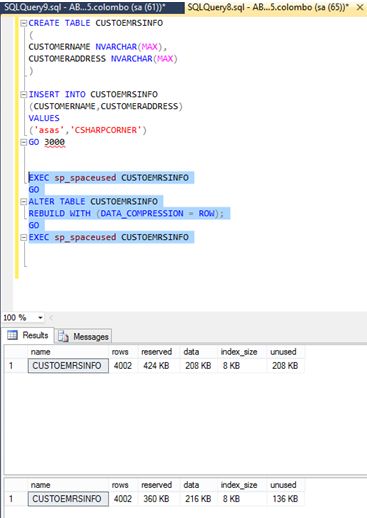Select 4002 rows cell in second result grid
Viewport: 367px width, 518px height.
[123, 499]
